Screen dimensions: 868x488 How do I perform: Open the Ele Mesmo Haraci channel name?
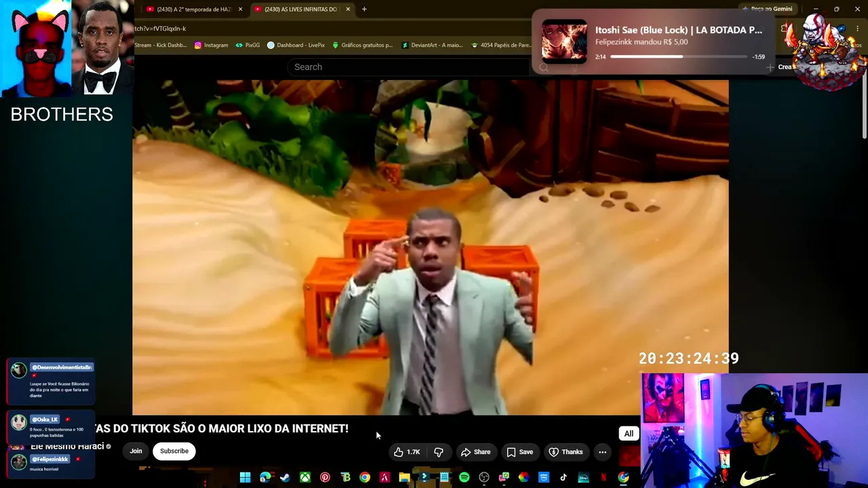pos(67,447)
